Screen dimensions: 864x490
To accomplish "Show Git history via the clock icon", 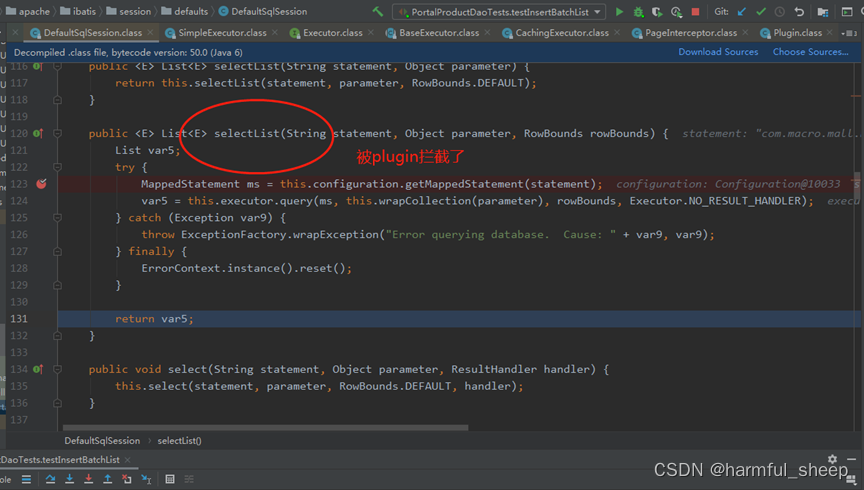I will coord(780,12).
